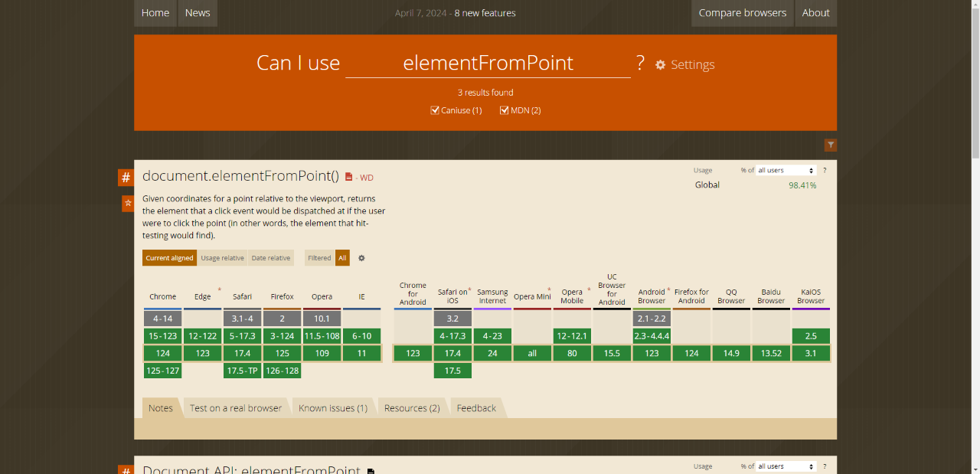
Task: Select the Current aligned view
Action: pyautogui.click(x=169, y=258)
